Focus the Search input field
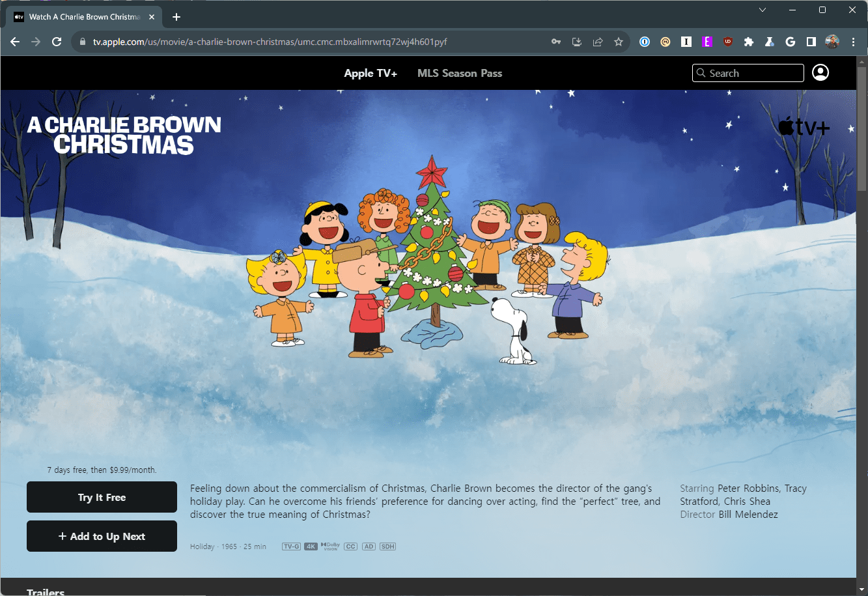 point(748,73)
